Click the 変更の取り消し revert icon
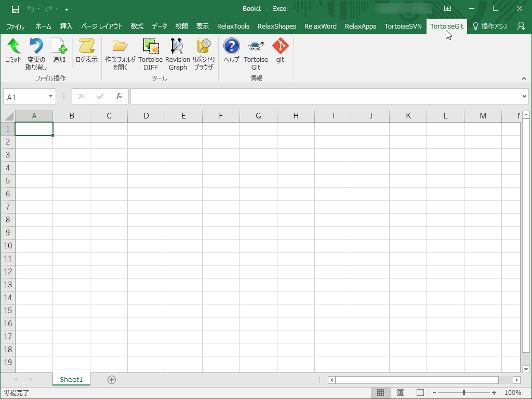This screenshot has height=399, width=532. (x=36, y=52)
